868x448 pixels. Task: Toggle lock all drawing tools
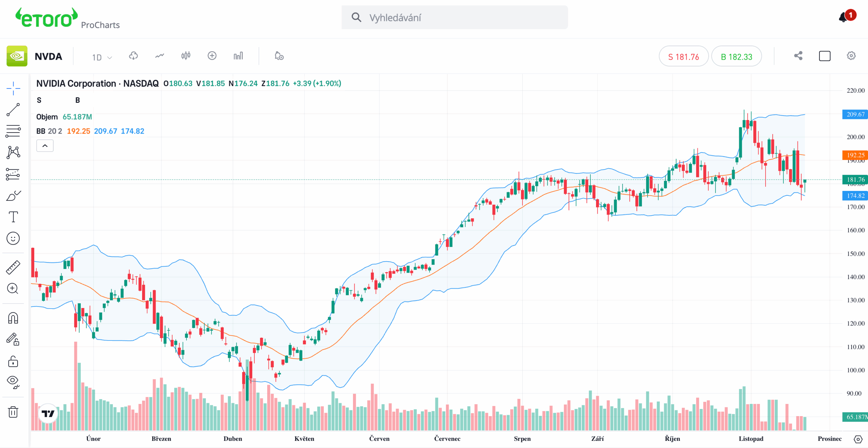click(13, 362)
